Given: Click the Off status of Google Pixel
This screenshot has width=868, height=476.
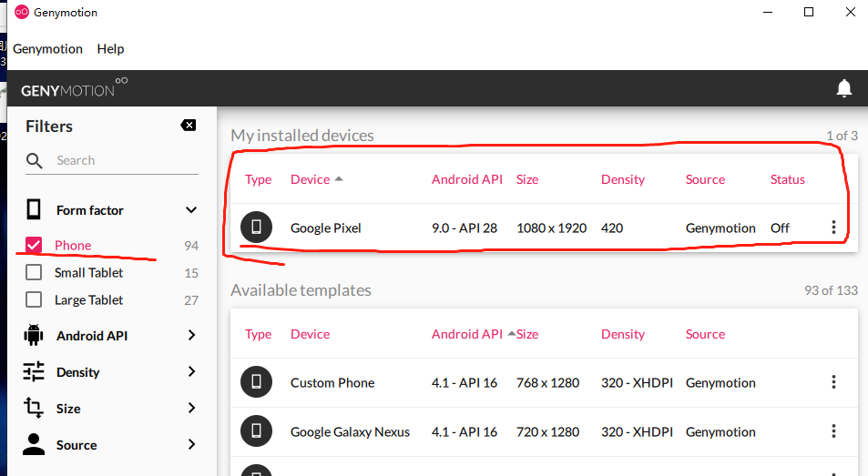Looking at the screenshot, I should coord(780,228).
